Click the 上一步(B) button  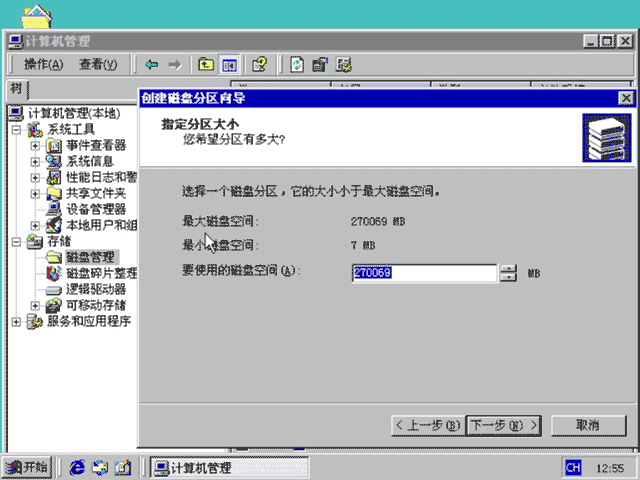point(427,426)
